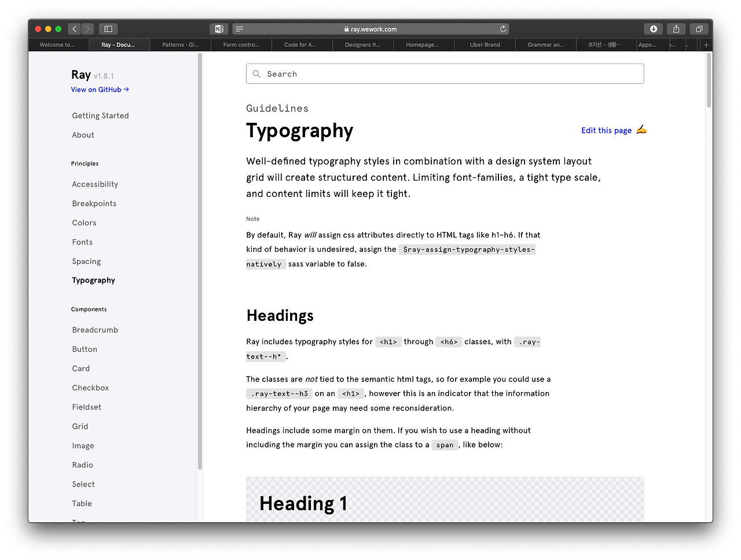This screenshot has height=560, width=741.
Task: Reload the page with the refresh icon
Action: click(503, 29)
